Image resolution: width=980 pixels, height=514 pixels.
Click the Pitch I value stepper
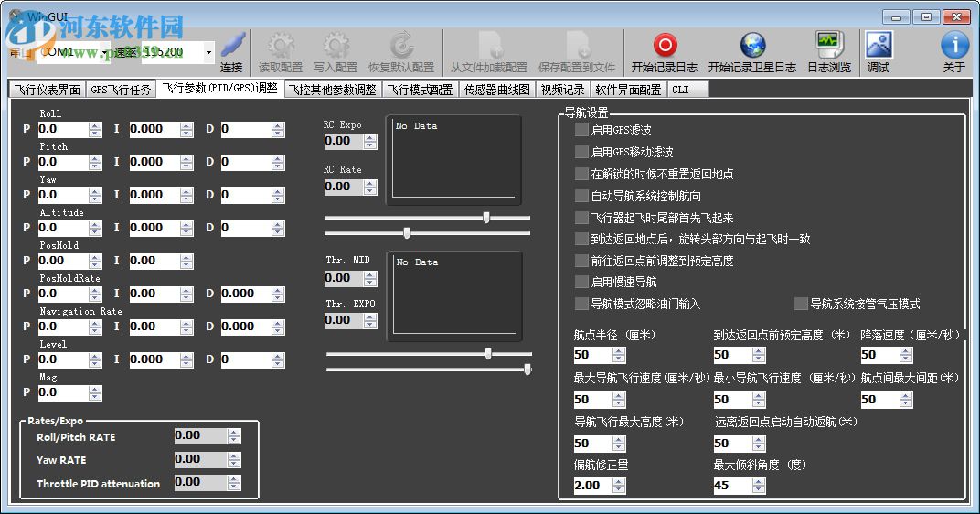[x=186, y=163]
